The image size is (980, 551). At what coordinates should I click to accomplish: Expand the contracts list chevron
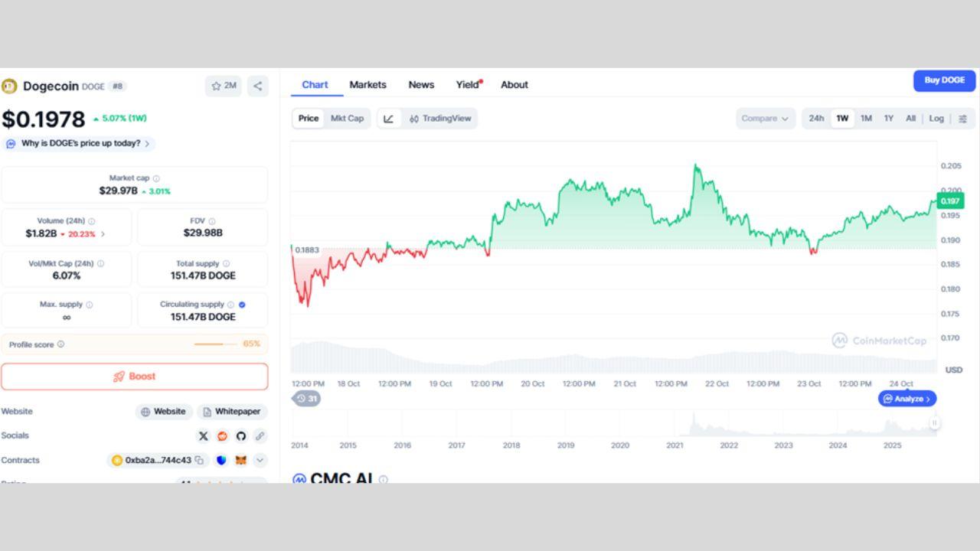coord(260,461)
